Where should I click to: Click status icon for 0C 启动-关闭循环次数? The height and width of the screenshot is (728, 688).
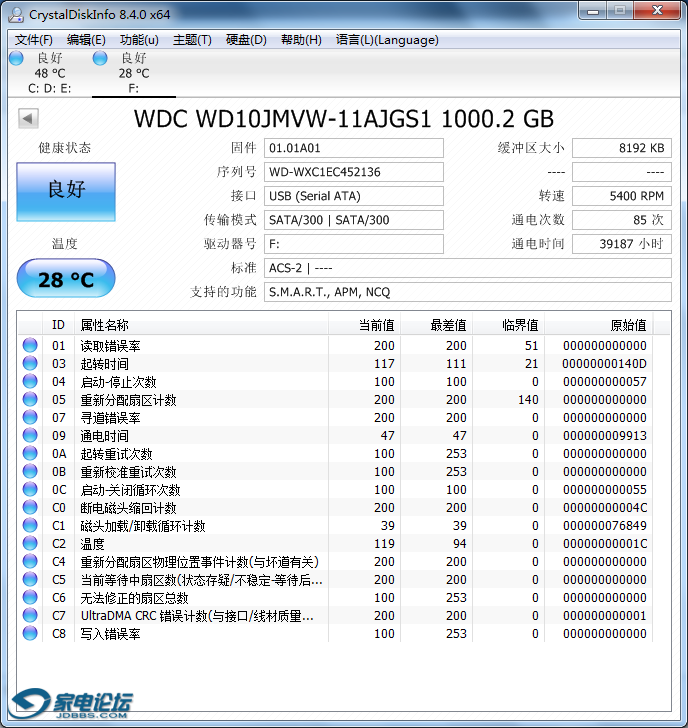click(x=30, y=489)
